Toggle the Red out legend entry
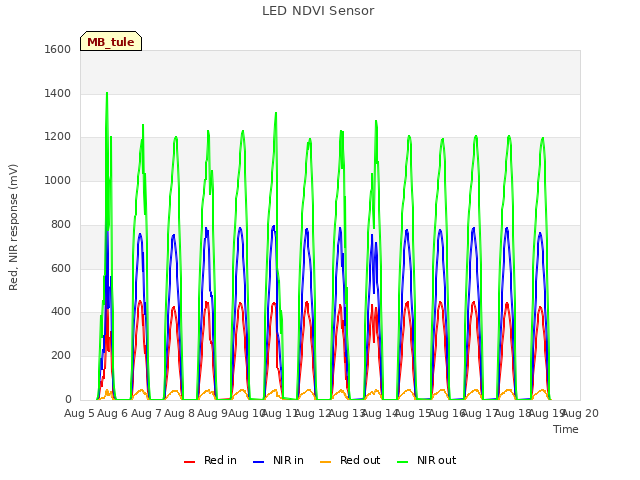Image resolution: width=640 pixels, height=480 pixels. [x=350, y=460]
